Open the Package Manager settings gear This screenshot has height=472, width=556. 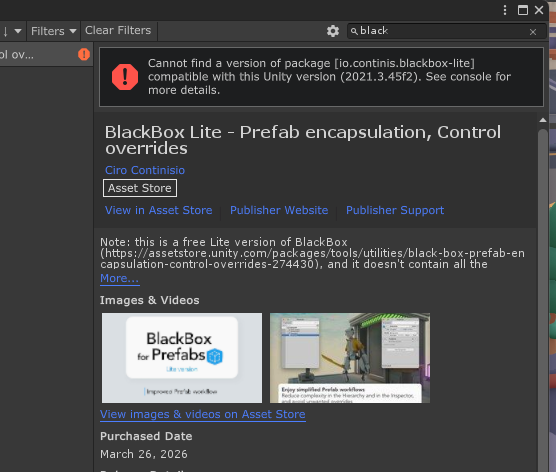333,31
